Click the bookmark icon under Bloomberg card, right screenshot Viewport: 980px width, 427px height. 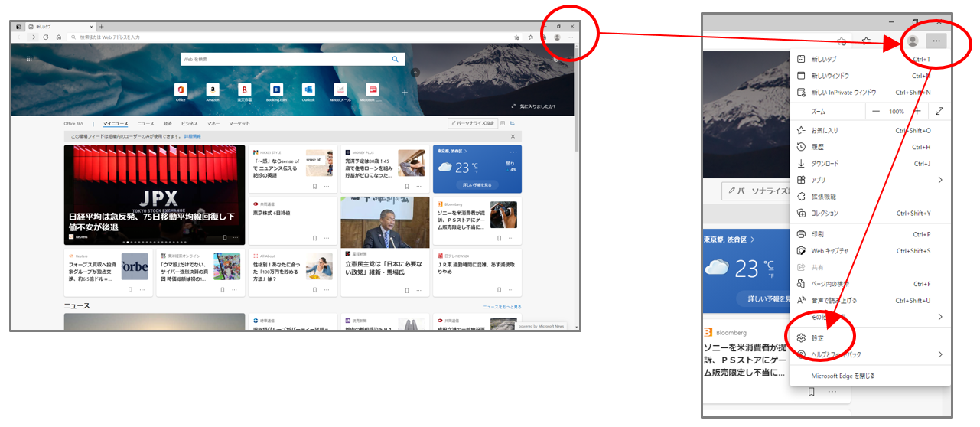(811, 392)
